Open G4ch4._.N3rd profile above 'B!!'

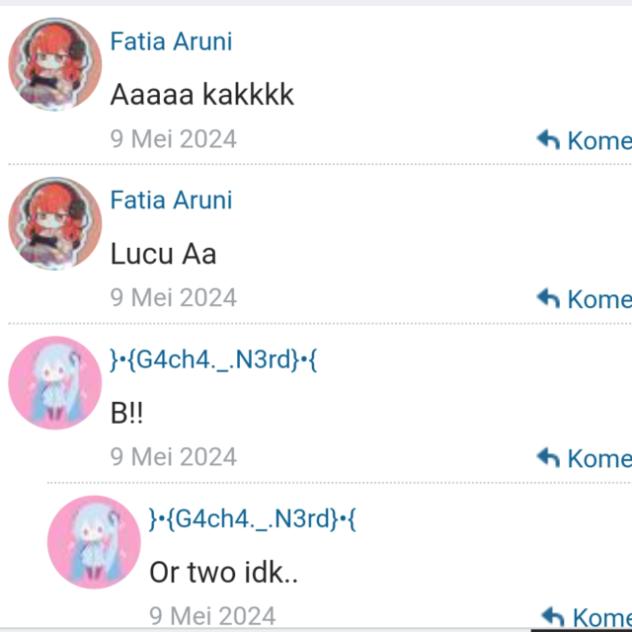pyautogui.click(x=214, y=360)
